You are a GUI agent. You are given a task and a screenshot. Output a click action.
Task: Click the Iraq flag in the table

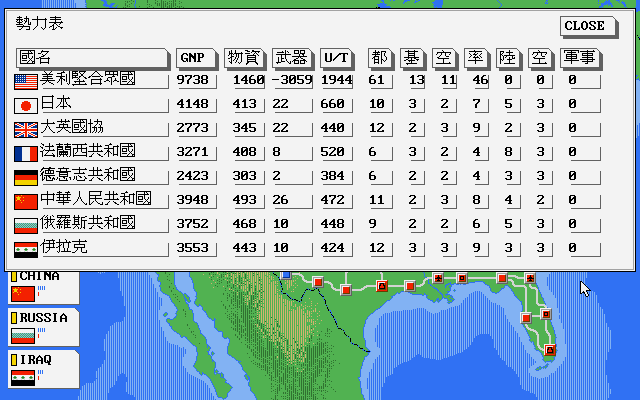26,250
